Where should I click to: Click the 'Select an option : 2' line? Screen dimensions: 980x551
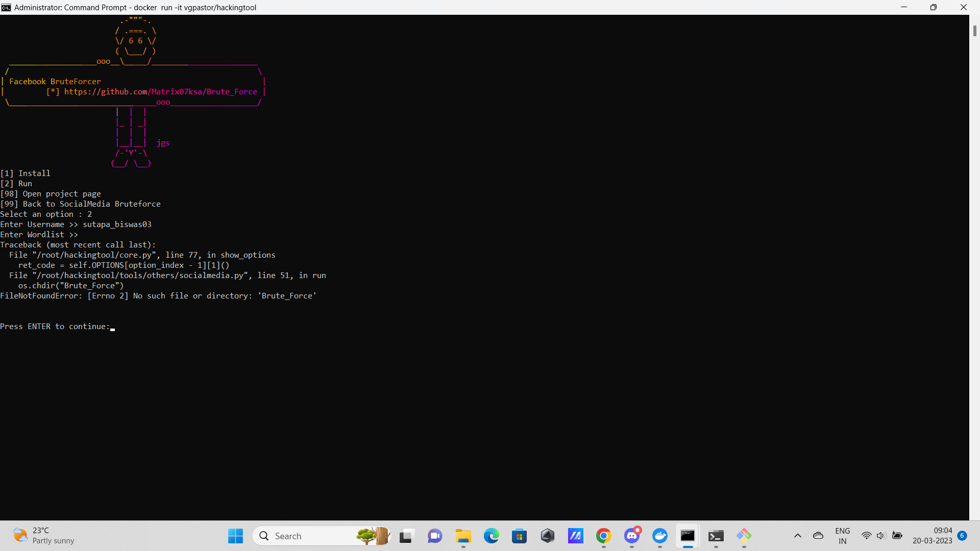46,214
